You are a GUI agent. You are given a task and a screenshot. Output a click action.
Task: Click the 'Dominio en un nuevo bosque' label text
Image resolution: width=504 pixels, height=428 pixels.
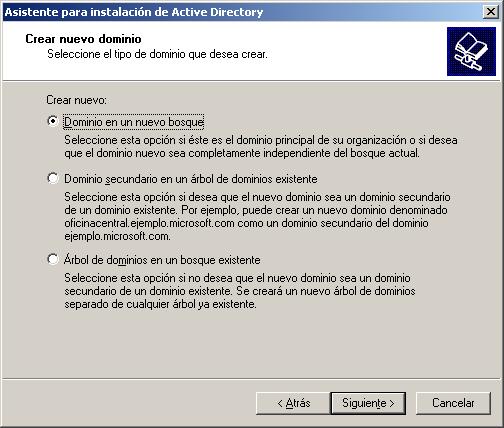point(134,122)
